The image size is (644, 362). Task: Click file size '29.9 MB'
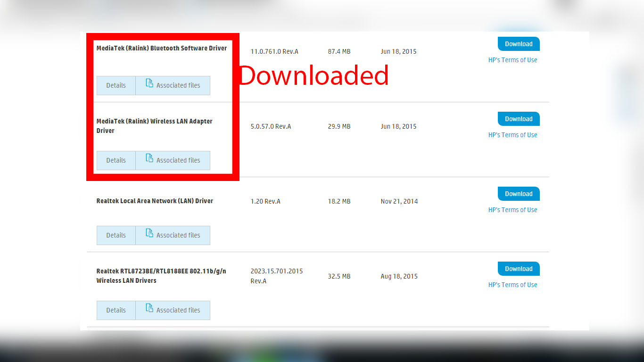pos(339,126)
